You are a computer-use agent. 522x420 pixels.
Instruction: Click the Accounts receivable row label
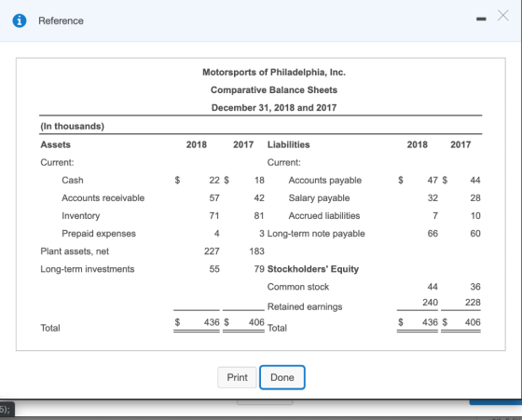coord(103,198)
